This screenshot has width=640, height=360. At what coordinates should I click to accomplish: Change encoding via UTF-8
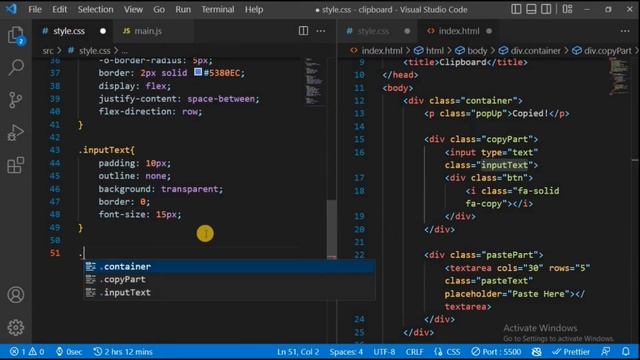[x=384, y=351]
